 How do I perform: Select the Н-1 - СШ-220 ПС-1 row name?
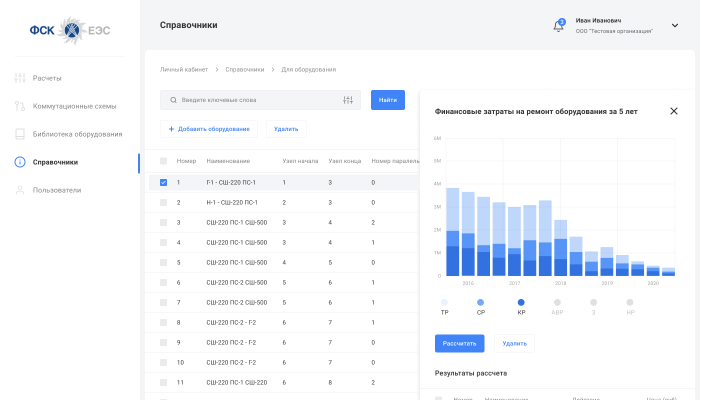tap(232, 203)
